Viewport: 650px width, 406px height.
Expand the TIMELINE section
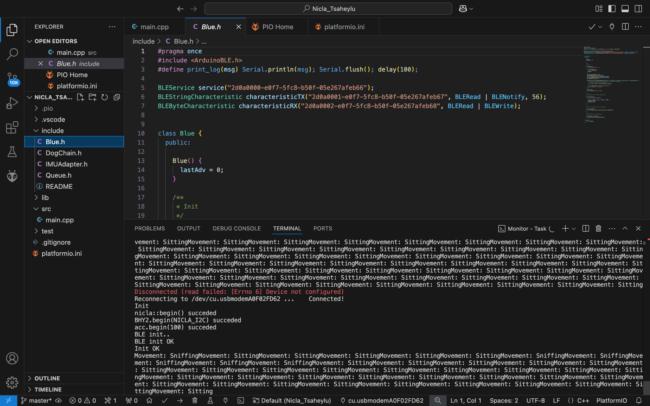click(48, 389)
